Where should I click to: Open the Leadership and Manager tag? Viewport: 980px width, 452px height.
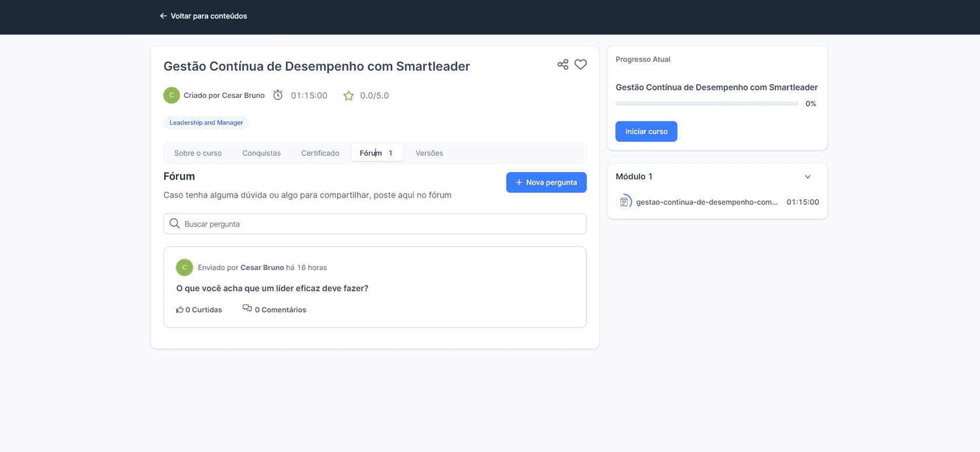point(206,122)
